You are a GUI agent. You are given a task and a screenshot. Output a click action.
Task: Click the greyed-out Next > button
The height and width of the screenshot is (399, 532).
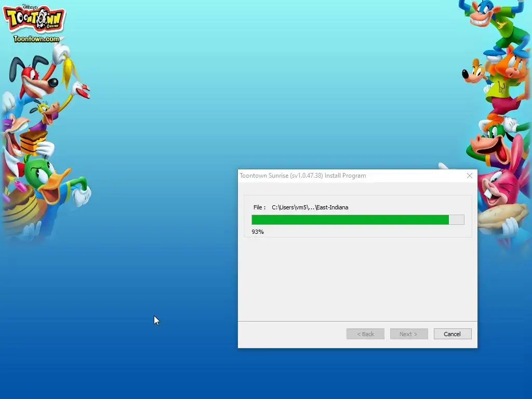pyautogui.click(x=409, y=334)
